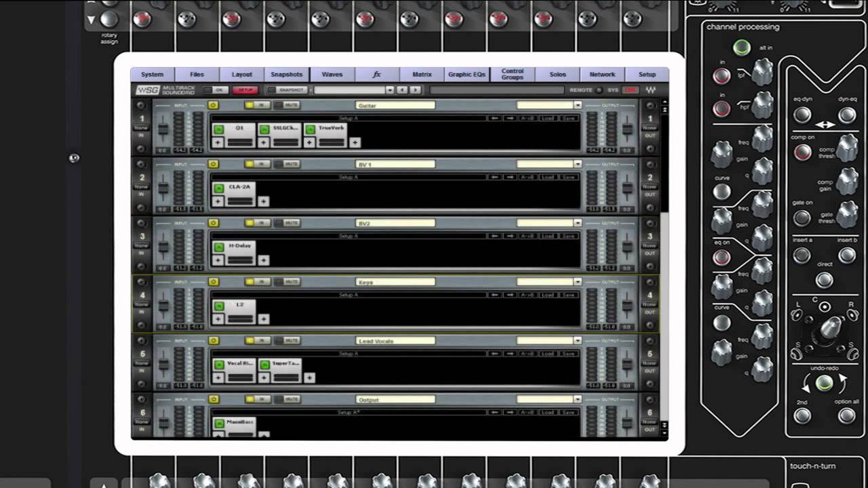Bypass the H-Delay plugin
This screenshot has height=488, width=868.
pyautogui.click(x=218, y=247)
